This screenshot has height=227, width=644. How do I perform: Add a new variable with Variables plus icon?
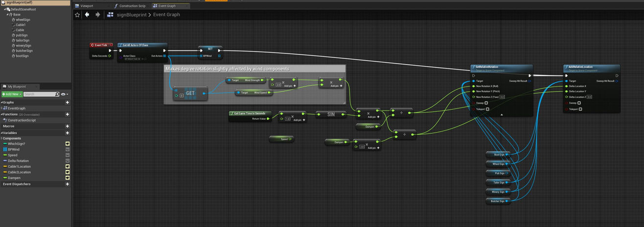(x=68, y=133)
